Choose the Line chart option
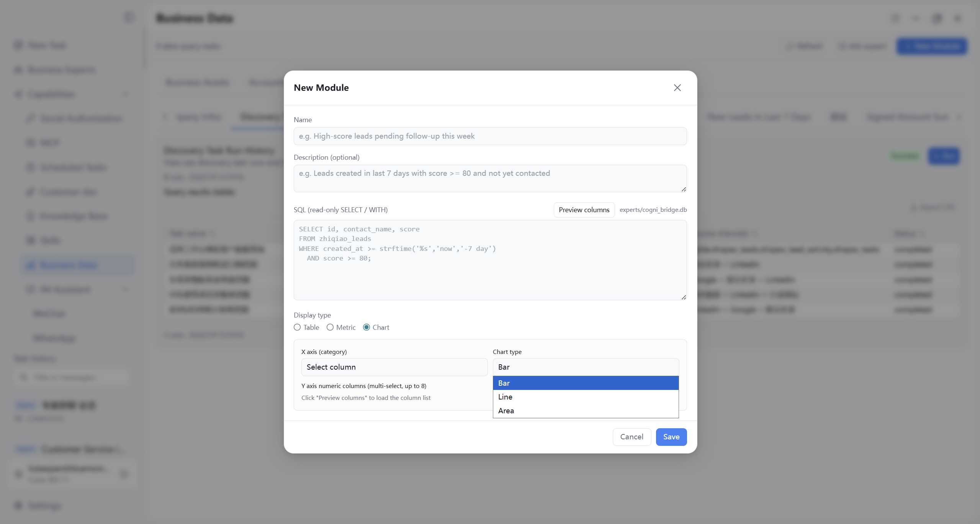 coord(586,397)
